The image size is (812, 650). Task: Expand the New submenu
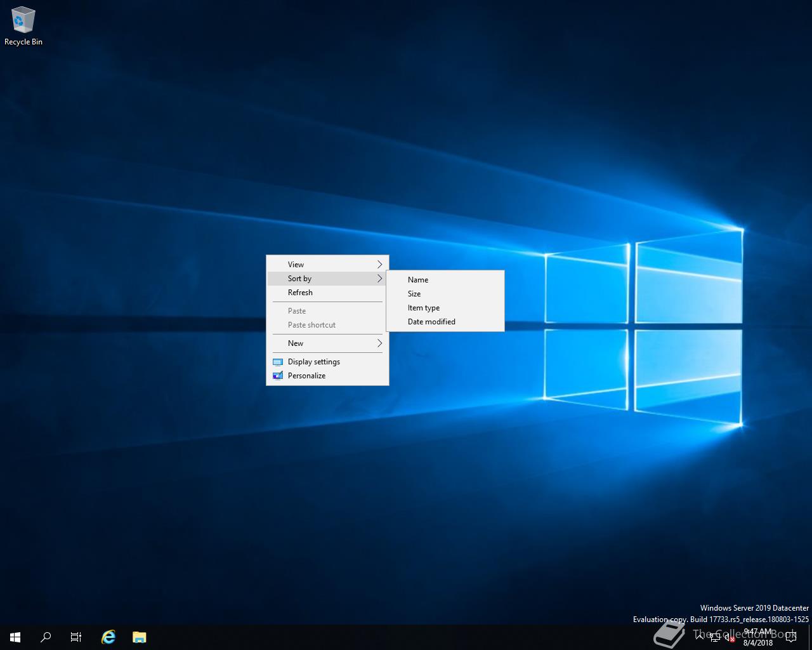(x=327, y=343)
